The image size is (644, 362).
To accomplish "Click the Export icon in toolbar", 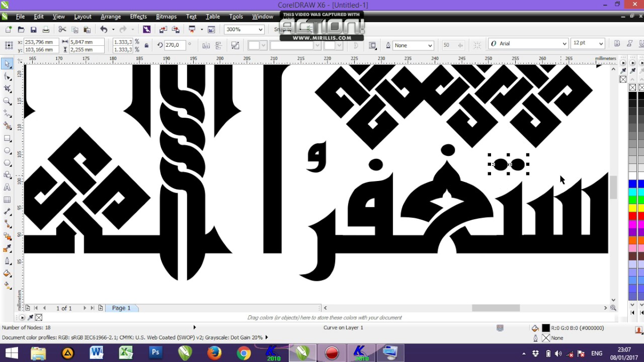I will 176,30.
